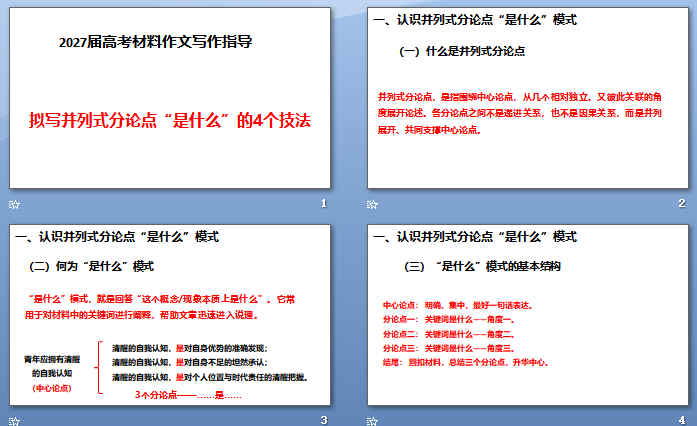Viewport: 697px width, 426px height.
Task: Select slide 4 about “是什么”模式的基本结构
Action: (528, 315)
